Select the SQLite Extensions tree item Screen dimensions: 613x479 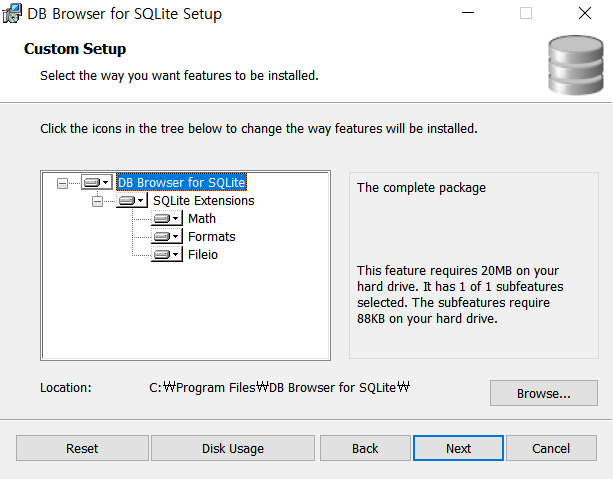(x=204, y=201)
